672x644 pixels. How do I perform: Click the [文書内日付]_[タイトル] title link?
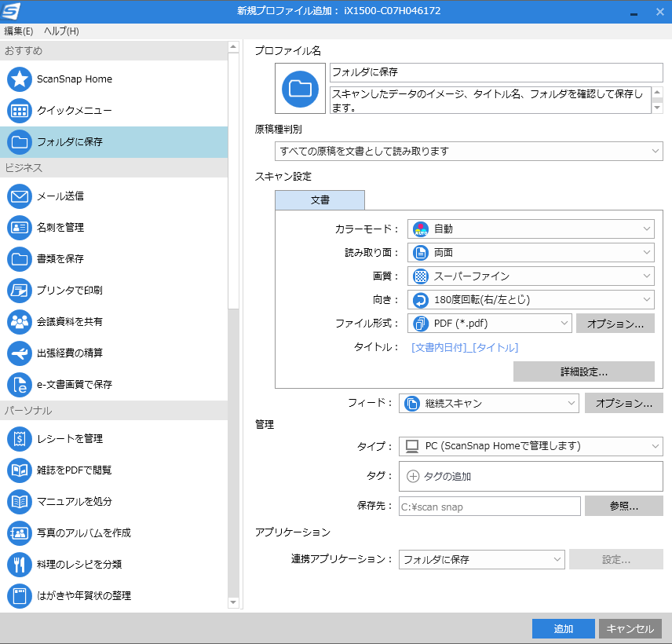[x=465, y=347]
